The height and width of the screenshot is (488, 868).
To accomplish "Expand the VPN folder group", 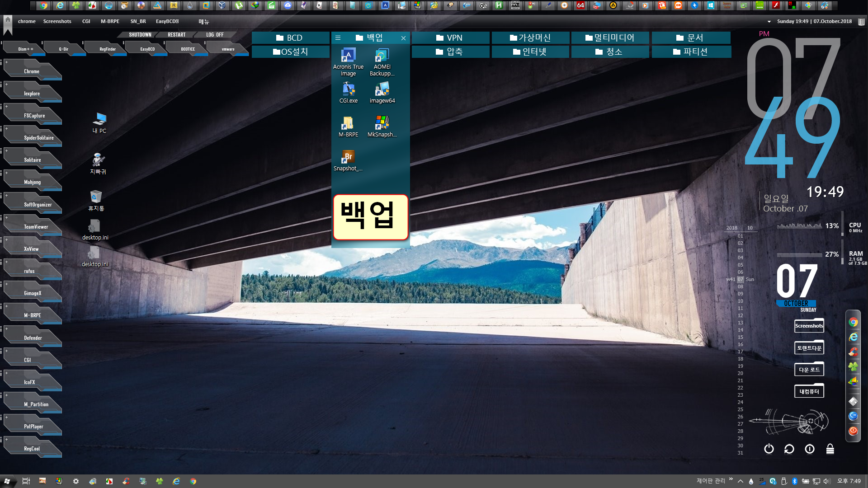I will tap(450, 38).
